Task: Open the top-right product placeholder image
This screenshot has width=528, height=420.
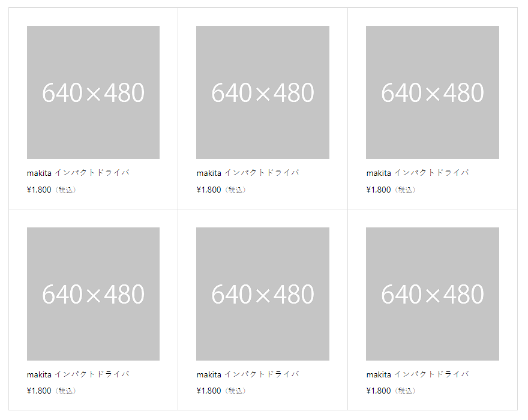Action: pyautogui.click(x=433, y=92)
